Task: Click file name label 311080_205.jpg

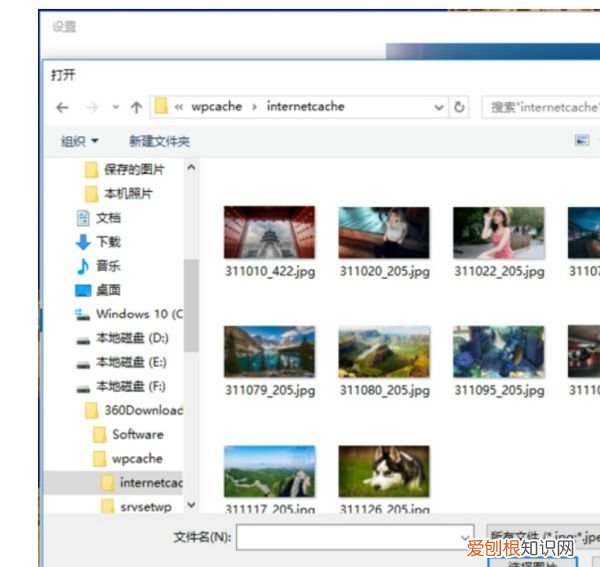Action: [x=385, y=390]
